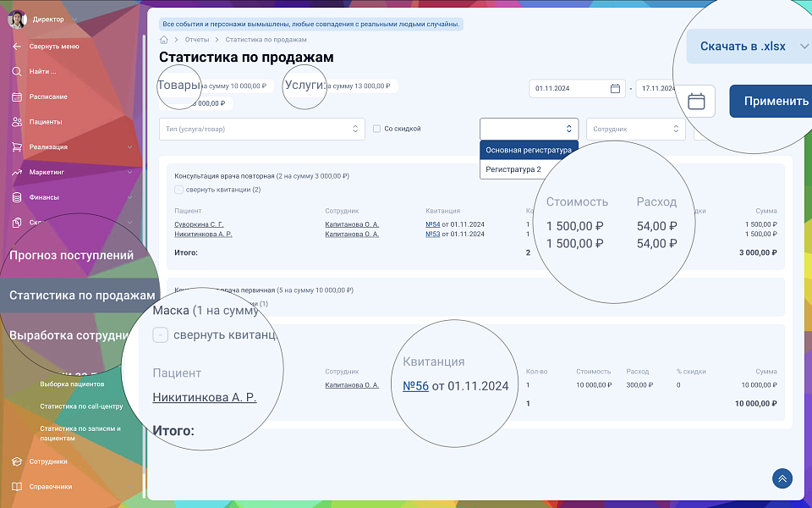Enable the Со скидкой checkbox

tap(376, 129)
